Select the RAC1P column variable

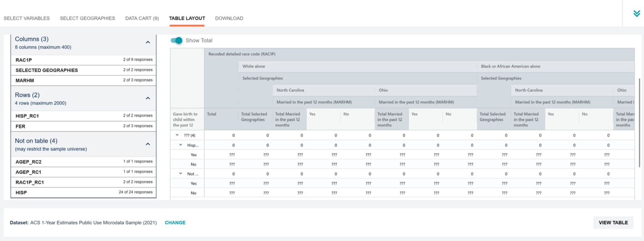83,60
